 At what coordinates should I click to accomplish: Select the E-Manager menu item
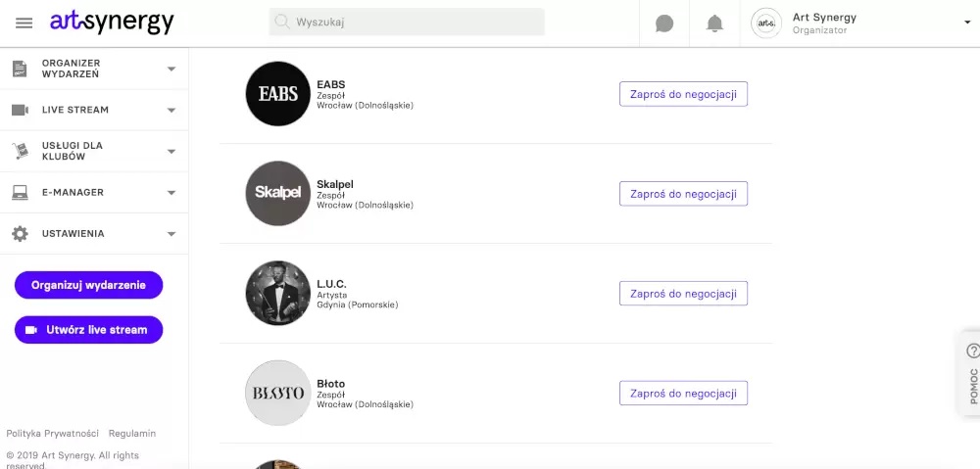[x=73, y=193]
